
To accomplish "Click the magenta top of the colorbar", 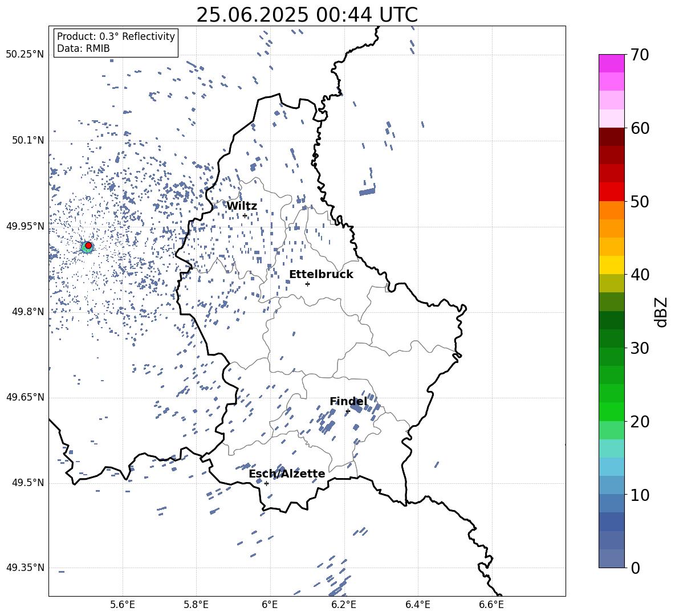I will 611,63.
